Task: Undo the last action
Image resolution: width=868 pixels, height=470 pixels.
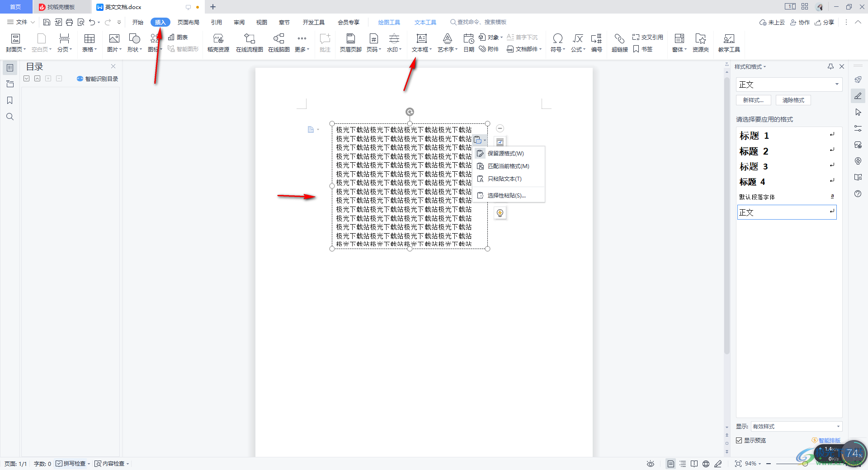Action: click(92, 22)
